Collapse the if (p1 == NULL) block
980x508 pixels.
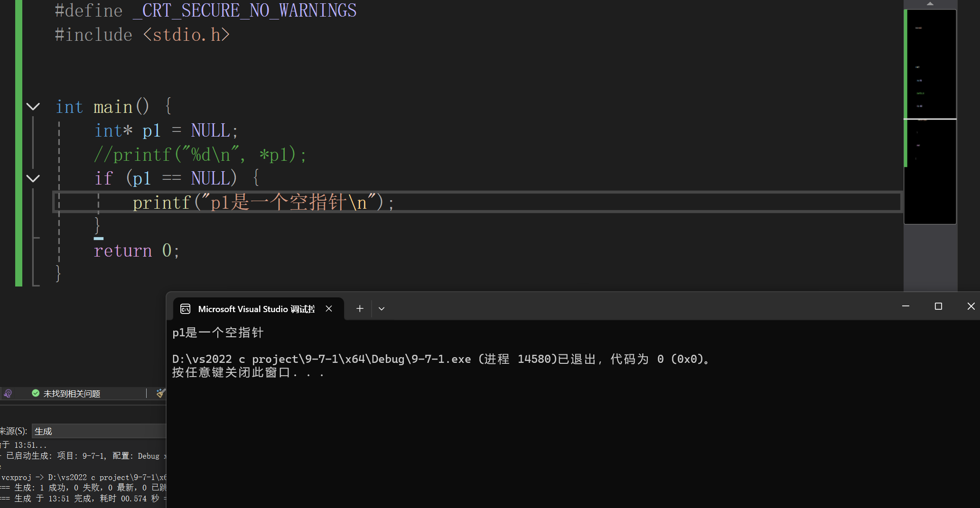[x=33, y=178]
